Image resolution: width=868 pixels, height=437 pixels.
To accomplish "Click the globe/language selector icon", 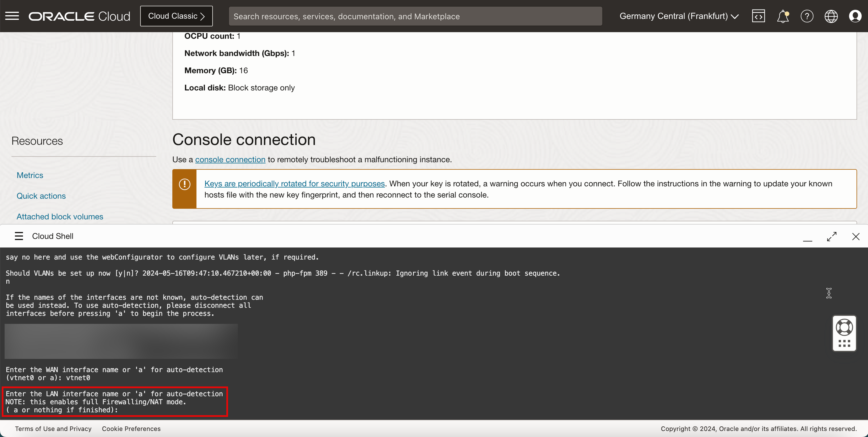I will (831, 16).
